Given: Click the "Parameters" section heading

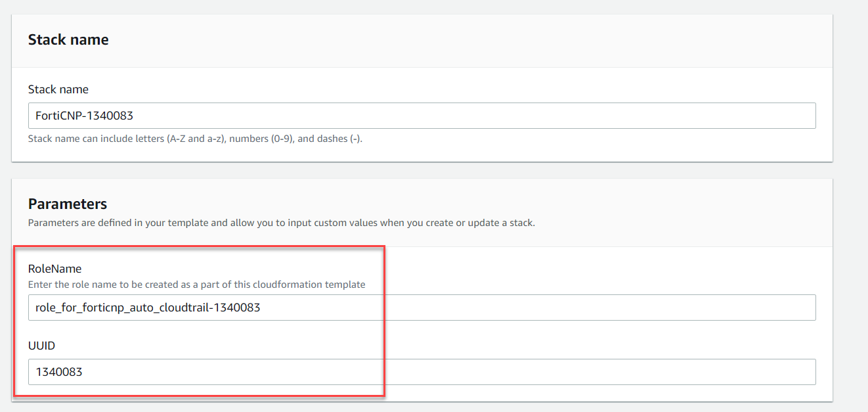Looking at the screenshot, I should click(x=67, y=204).
